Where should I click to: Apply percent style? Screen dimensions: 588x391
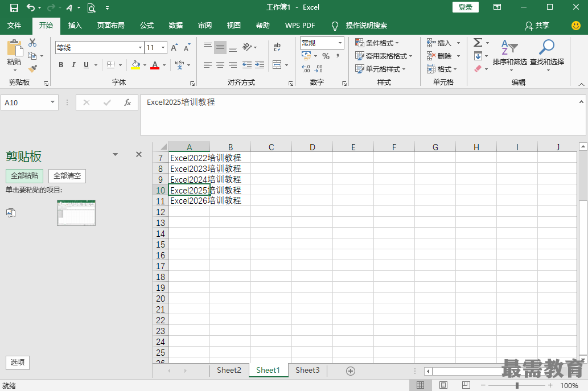point(326,56)
